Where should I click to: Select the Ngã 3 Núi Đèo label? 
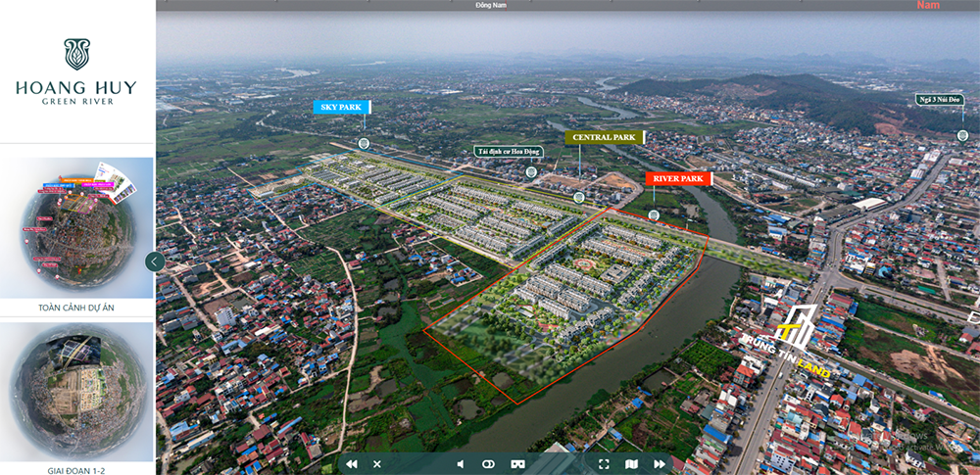point(940,100)
